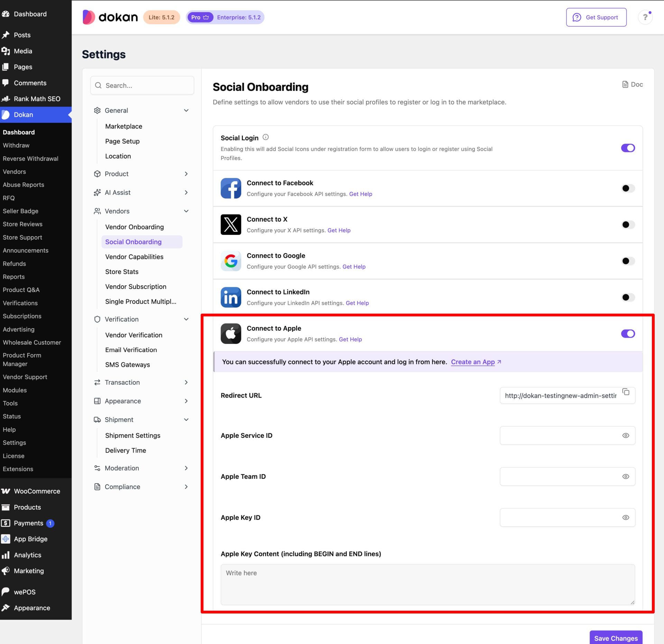
Task: Copy the Redirect URL with copy icon
Action: pyautogui.click(x=626, y=392)
